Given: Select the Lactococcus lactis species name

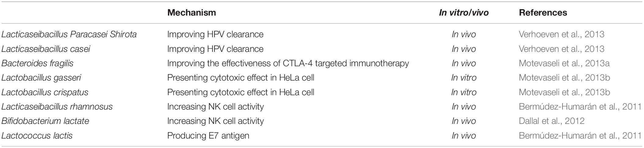Looking at the screenshot, I should [x=37, y=135].
